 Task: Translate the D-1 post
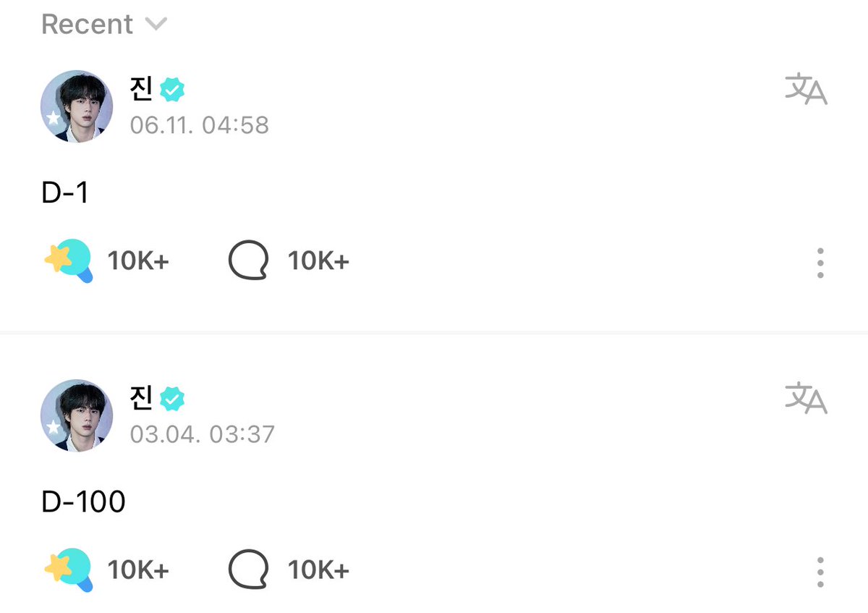coord(806,90)
